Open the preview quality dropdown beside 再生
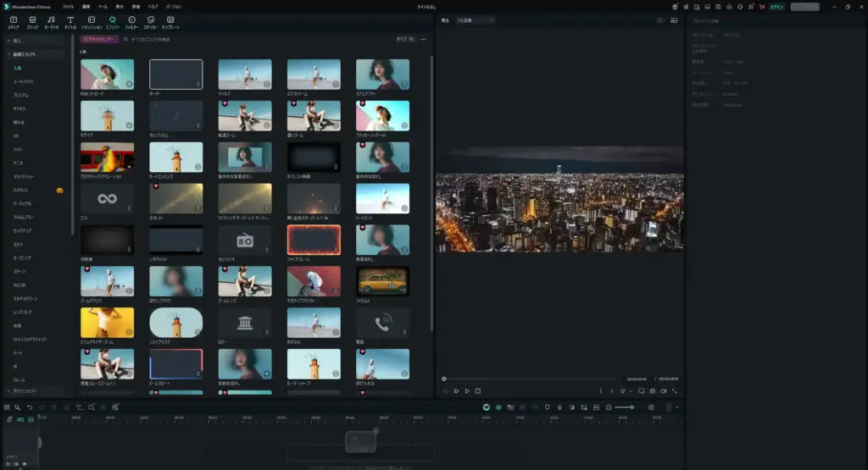 click(x=475, y=20)
